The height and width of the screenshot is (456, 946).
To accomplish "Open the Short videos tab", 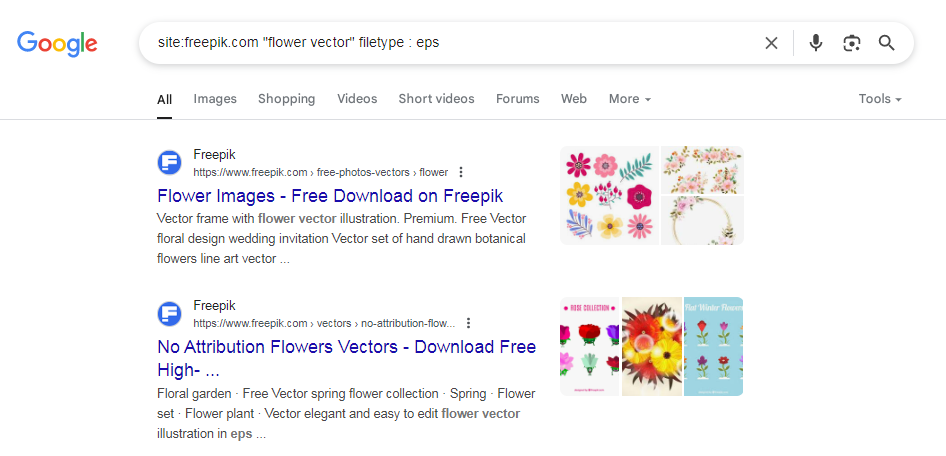I will (436, 99).
